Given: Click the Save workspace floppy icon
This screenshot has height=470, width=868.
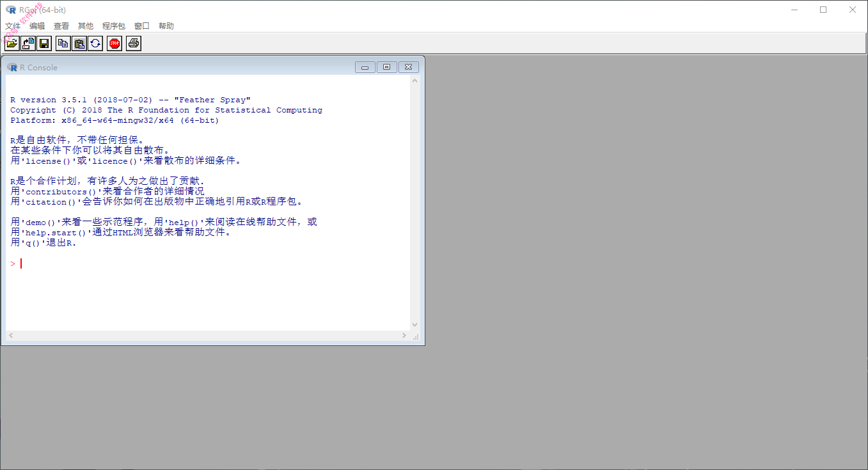Looking at the screenshot, I should tap(44, 43).
